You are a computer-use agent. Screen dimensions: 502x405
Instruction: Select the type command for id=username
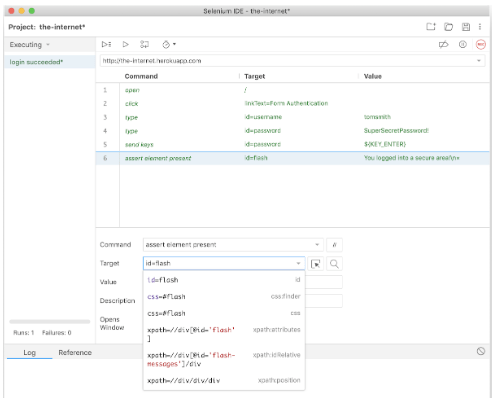tap(293, 117)
